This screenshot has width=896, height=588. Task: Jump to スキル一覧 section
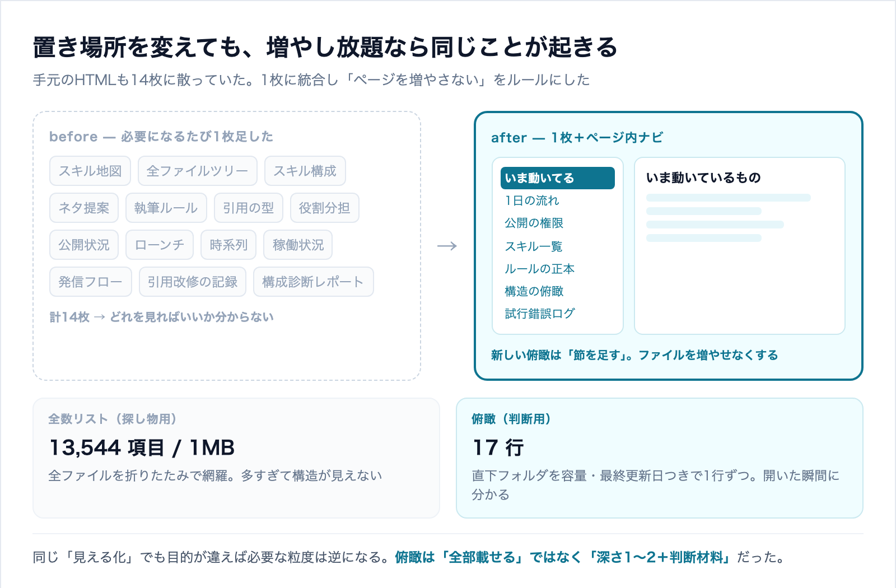pos(534,246)
